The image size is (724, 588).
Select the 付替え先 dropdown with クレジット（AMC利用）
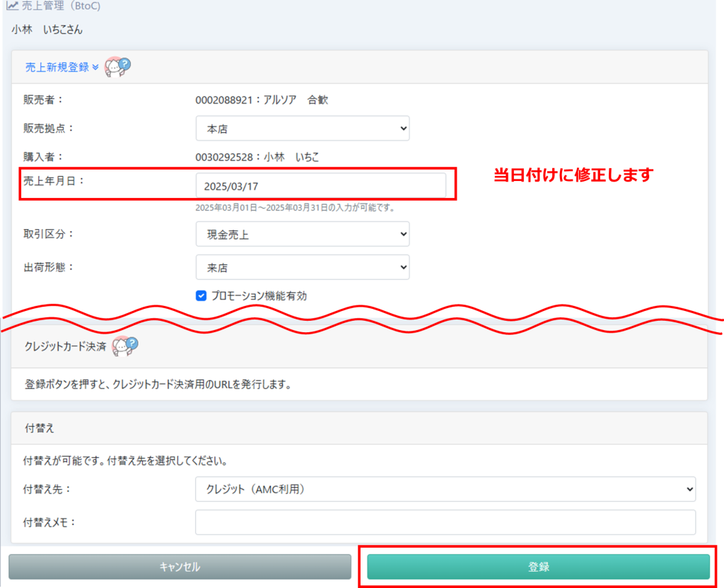click(445, 489)
